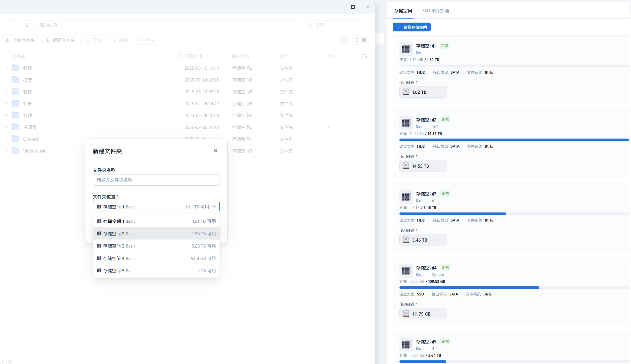Click the 14.55 TB hard disk chip
This screenshot has width=631, height=364.
coord(423,166)
